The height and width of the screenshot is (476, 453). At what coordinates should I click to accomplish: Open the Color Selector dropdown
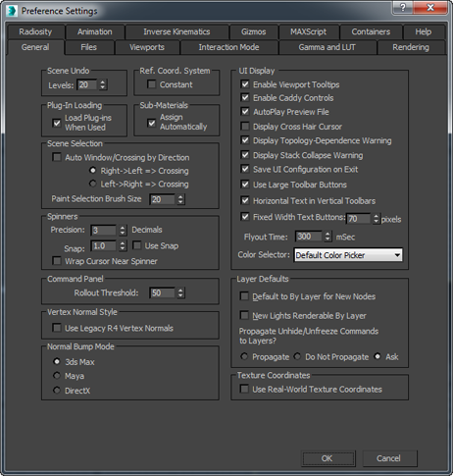coord(348,255)
